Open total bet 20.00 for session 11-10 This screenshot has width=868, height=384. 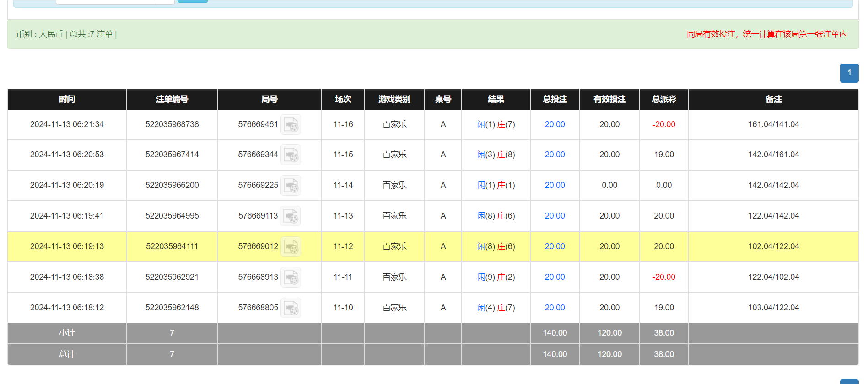click(x=555, y=308)
